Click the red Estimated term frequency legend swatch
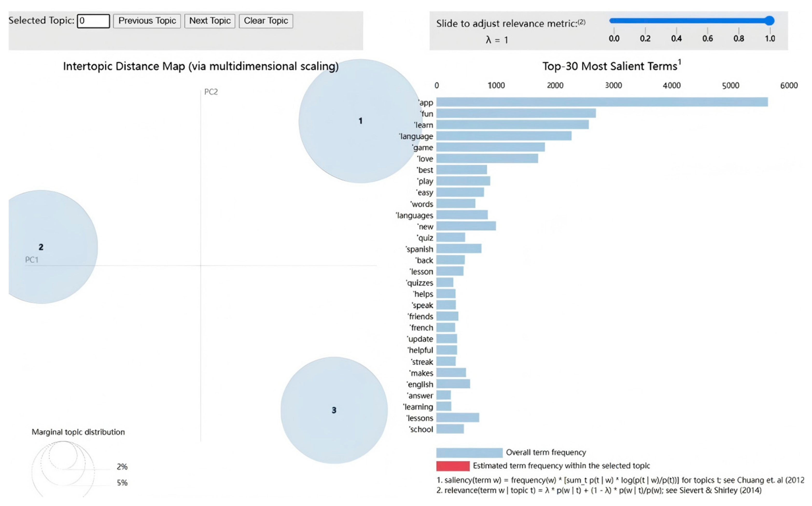 coord(453,466)
